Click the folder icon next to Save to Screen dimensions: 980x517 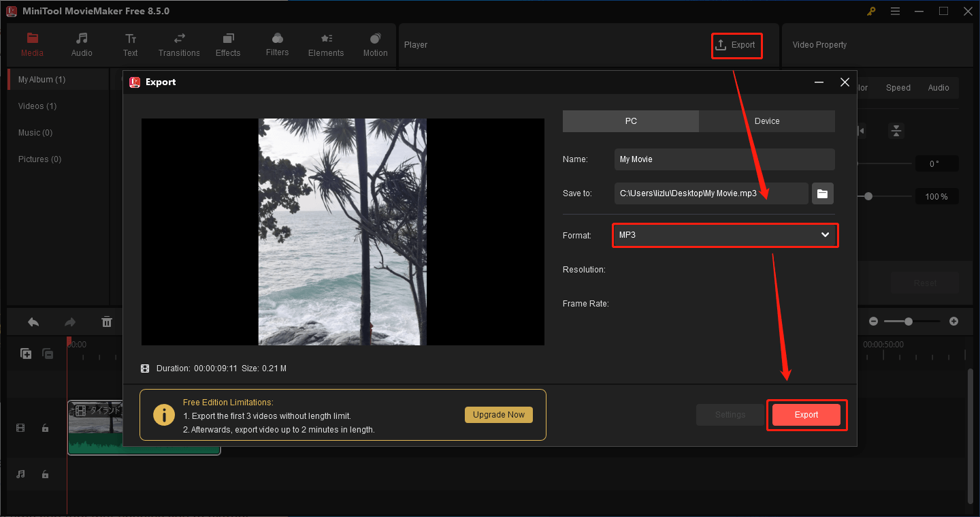822,193
